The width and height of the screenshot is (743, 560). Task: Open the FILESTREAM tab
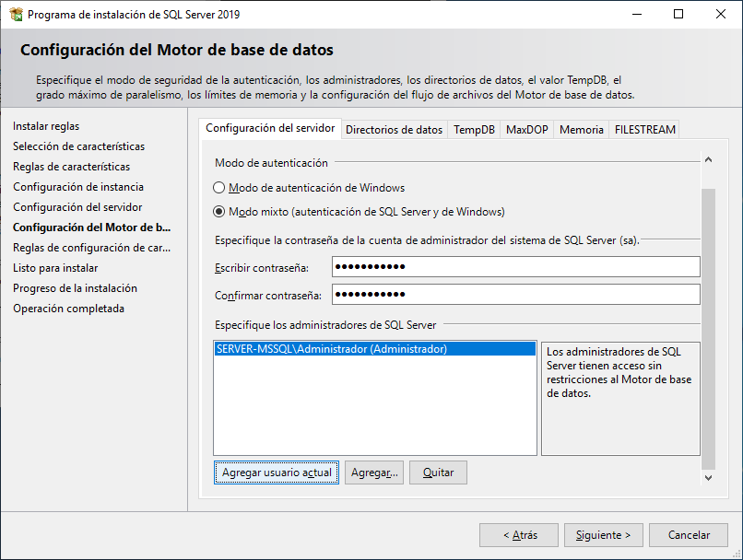point(644,130)
